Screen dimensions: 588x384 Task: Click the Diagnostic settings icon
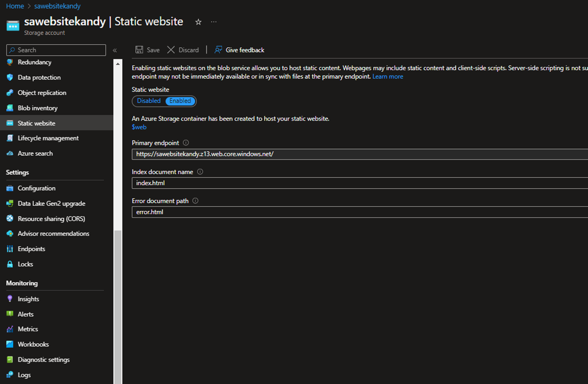pos(10,359)
